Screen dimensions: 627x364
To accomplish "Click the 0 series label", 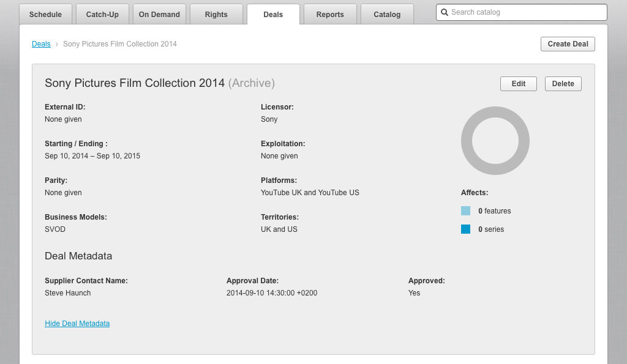I will (491, 229).
